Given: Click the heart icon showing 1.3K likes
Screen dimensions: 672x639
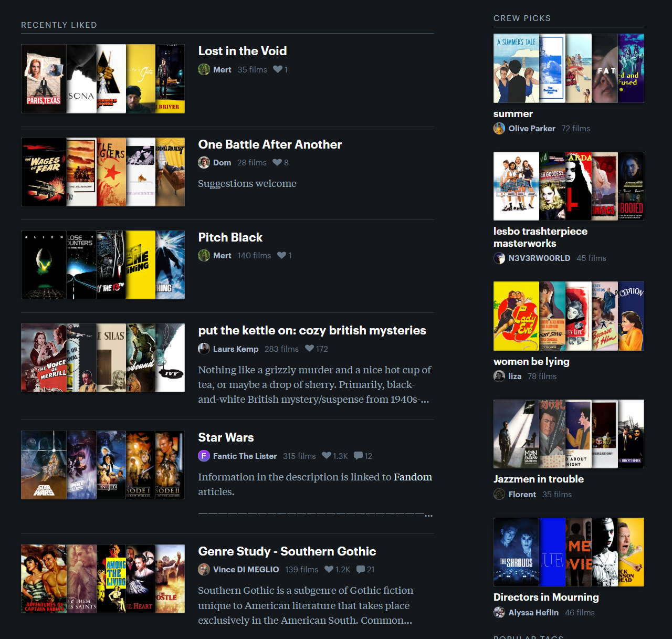Looking at the screenshot, I should tap(327, 456).
